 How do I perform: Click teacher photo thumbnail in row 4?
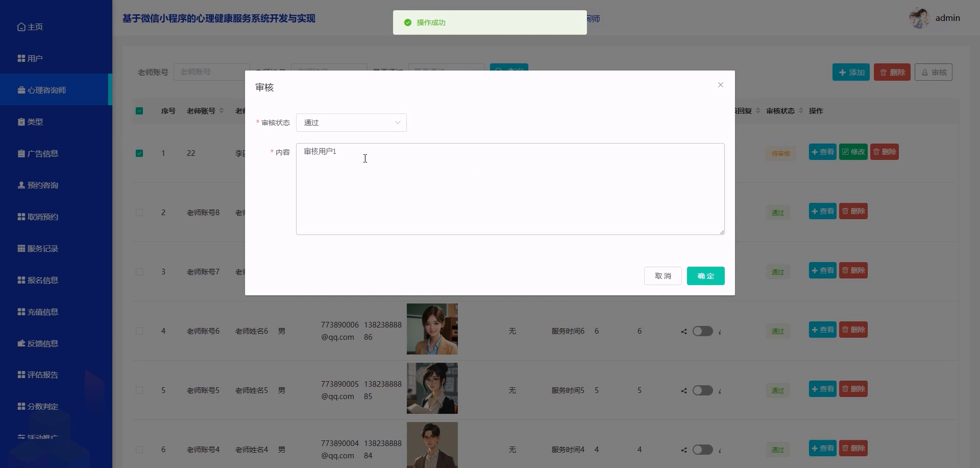point(432,329)
